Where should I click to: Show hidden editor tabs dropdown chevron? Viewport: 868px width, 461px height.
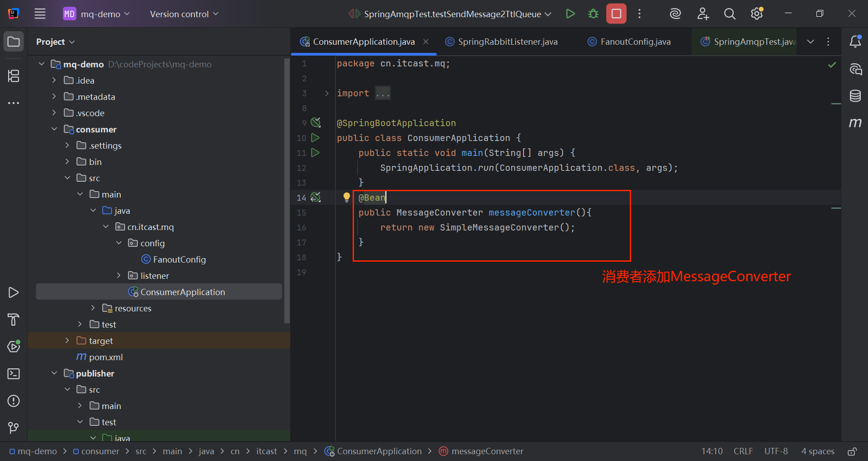[811, 42]
